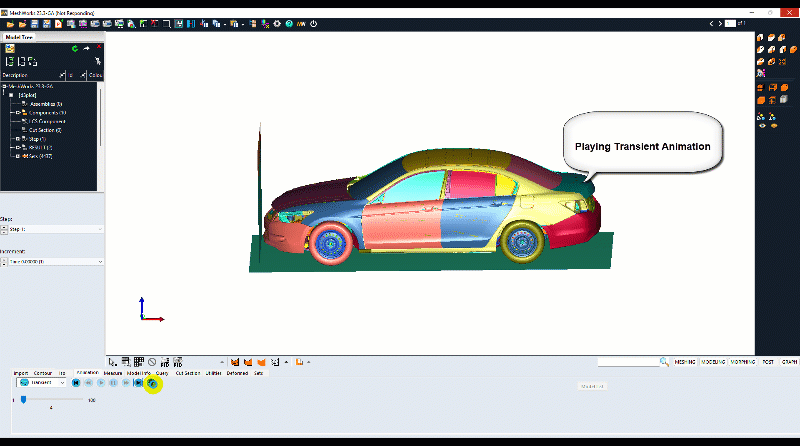
Task: Click the red X icon in Model Tree panel
Action: click(99, 48)
